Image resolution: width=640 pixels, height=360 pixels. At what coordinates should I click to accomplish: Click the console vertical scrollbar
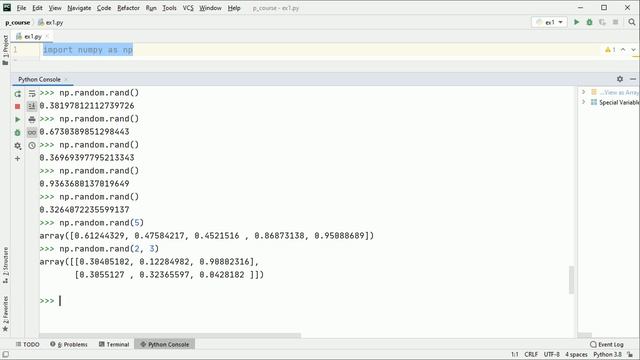click(571, 280)
